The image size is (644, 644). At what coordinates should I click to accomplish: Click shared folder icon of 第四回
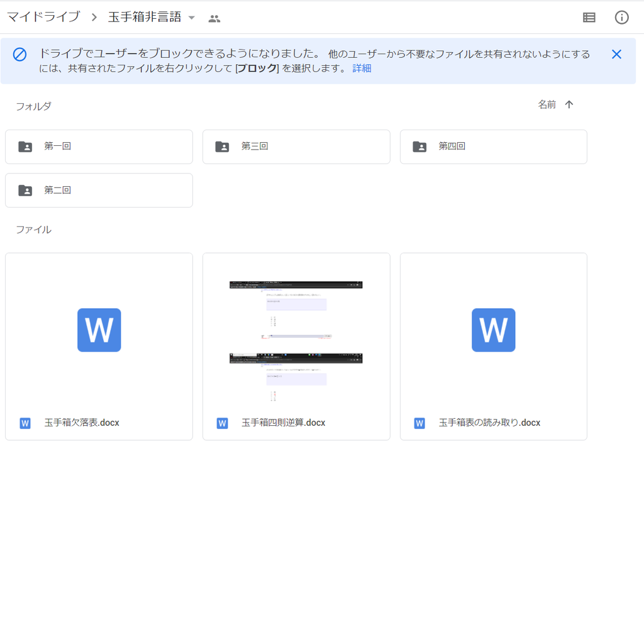pos(419,147)
